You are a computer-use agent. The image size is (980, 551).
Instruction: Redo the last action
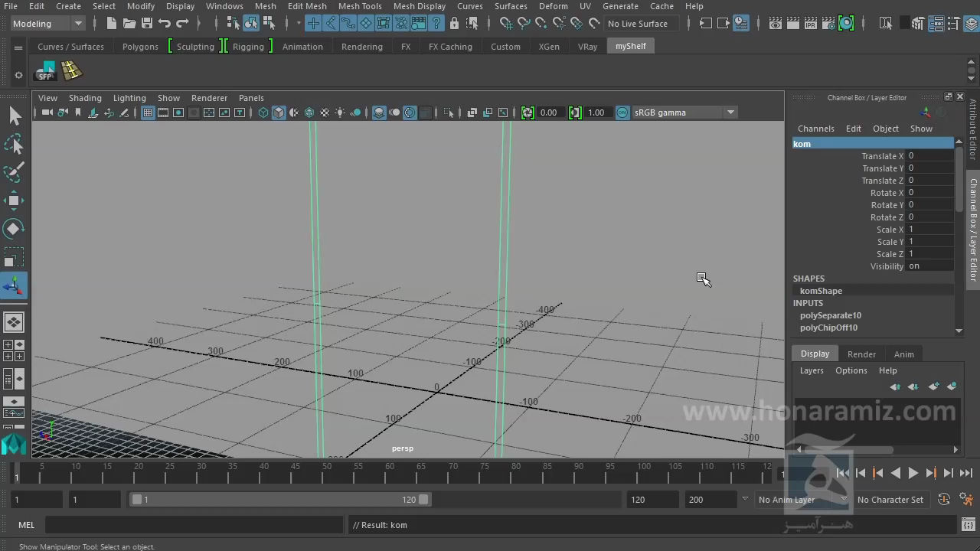[182, 24]
